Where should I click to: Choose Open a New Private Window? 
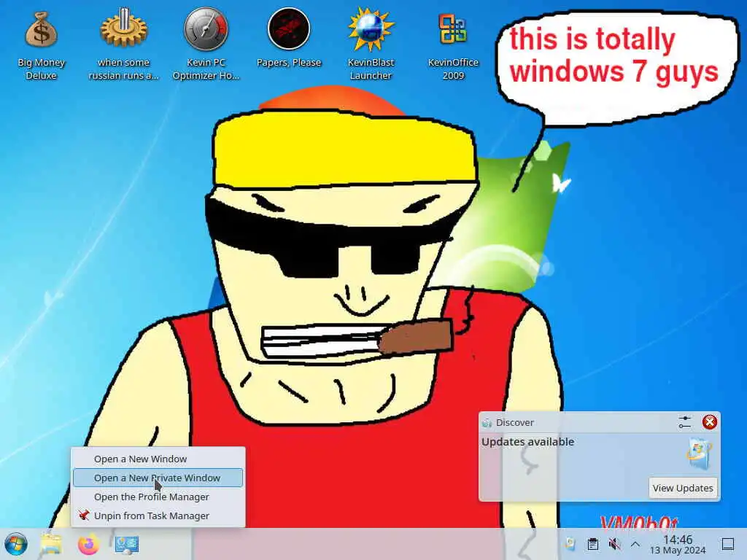(x=158, y=478)
